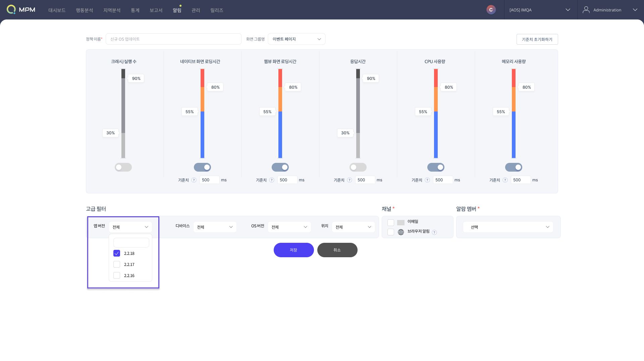Viewport: 644px width, 361px height.
Task: Edit webview screen loading threshold value
Action: (287, 180)
